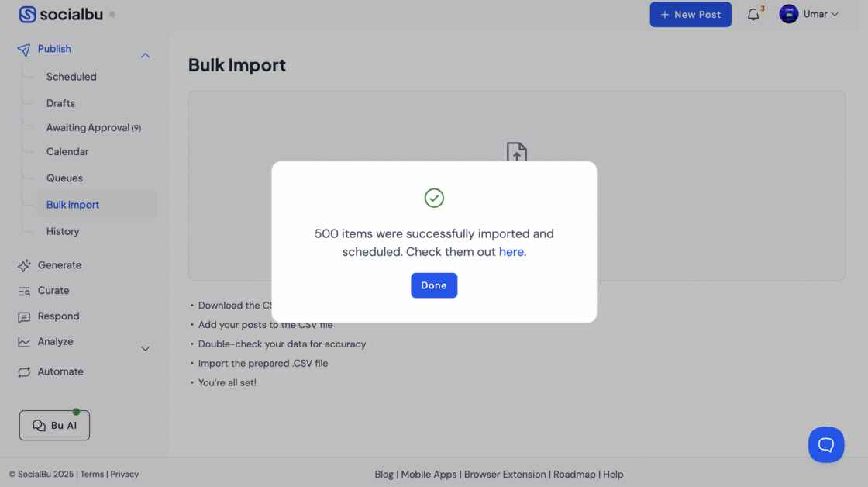The height and width of the screenshot is (487, 868).
Task: Click the Curate search-list icon
Action: pos(24,291)
